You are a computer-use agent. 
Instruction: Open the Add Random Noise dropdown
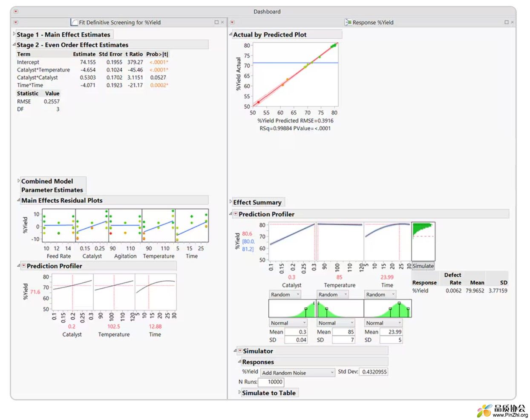(x=298, y=373)
